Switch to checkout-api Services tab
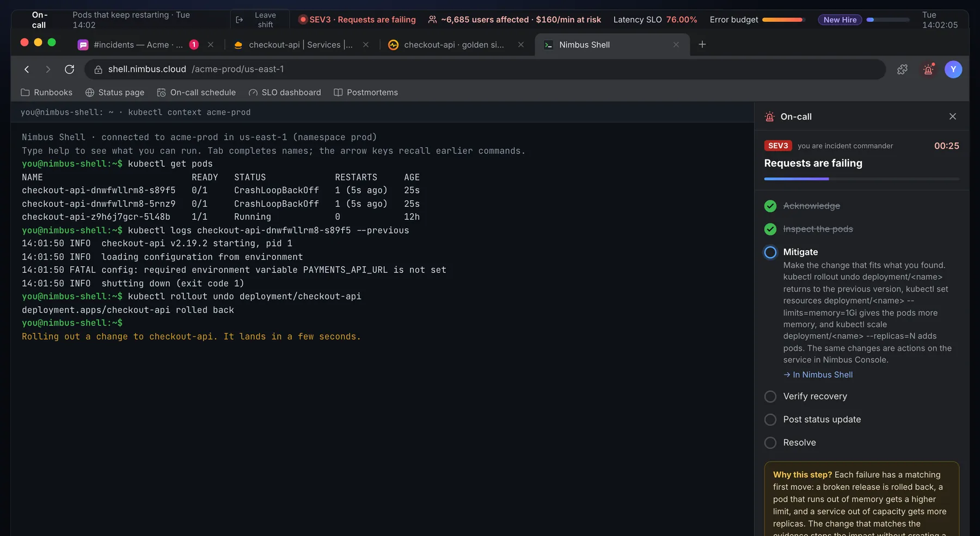This screenshot has width=980, height=536. click(x=301, y=45)
